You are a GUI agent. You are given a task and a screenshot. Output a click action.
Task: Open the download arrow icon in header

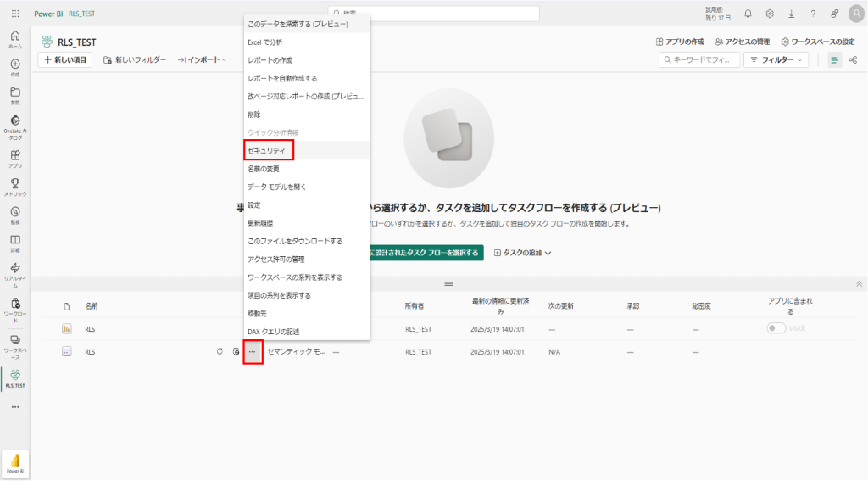(x=792, y=14)
